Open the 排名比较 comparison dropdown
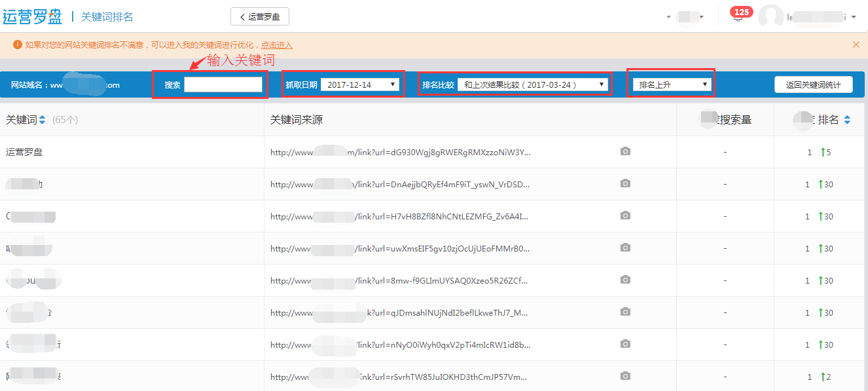The width and height of the screenshot is (868, 391). (x=532, y=84)
